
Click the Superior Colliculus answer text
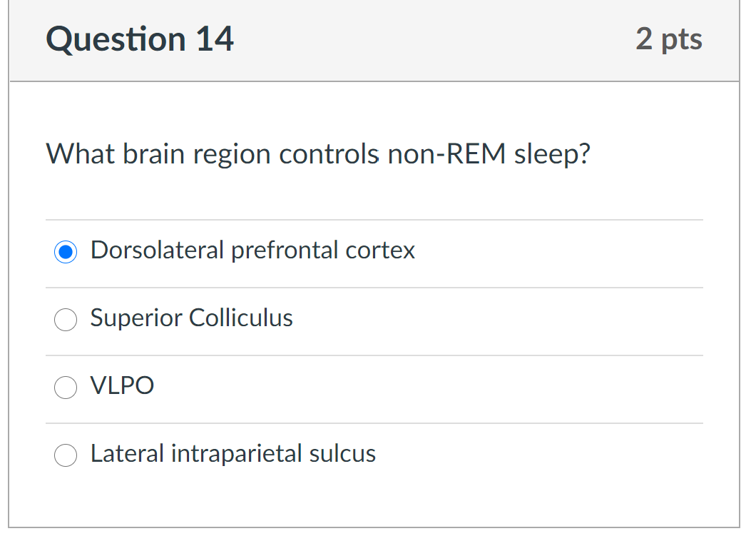pyautogui.click(x=191, y=318)
